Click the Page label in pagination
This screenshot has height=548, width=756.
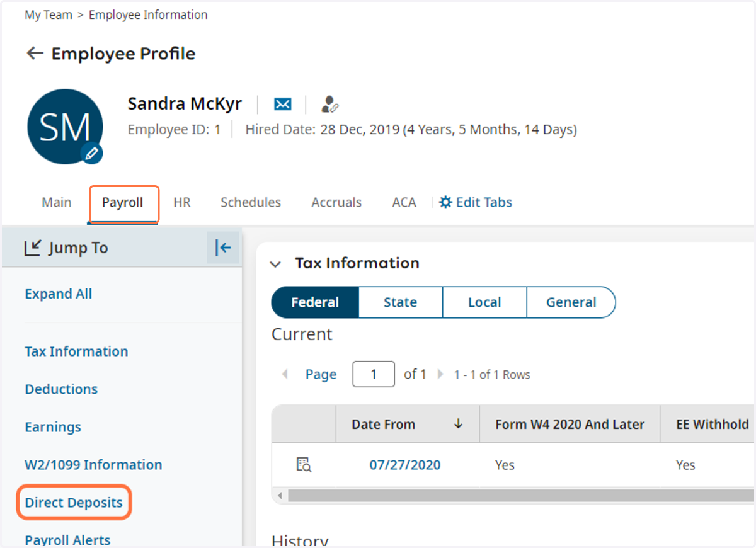pyautogui.click(x=321, y=374)
